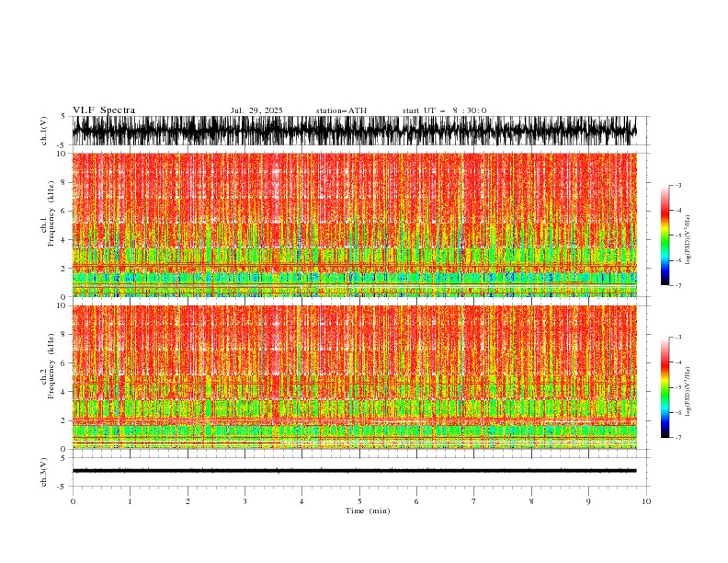728x563 pixels.
Task: Click time axis tick label "0"
Action: point(73,501)
